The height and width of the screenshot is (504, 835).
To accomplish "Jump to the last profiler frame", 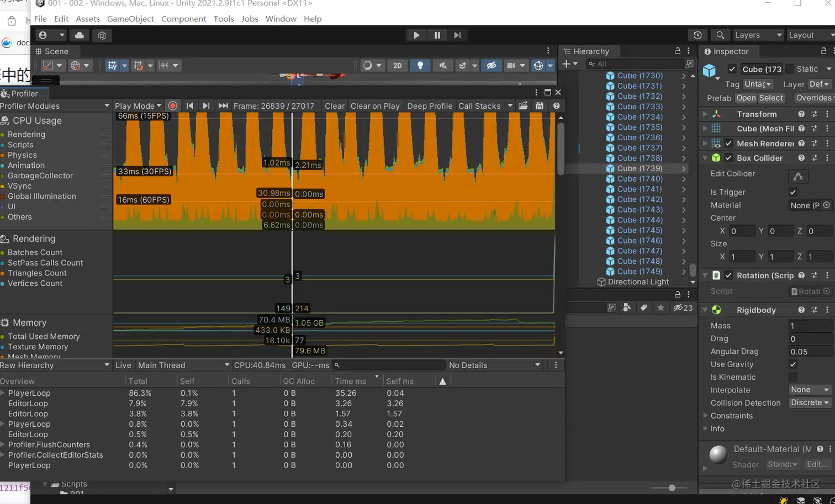I will click(x=223, y=106).
